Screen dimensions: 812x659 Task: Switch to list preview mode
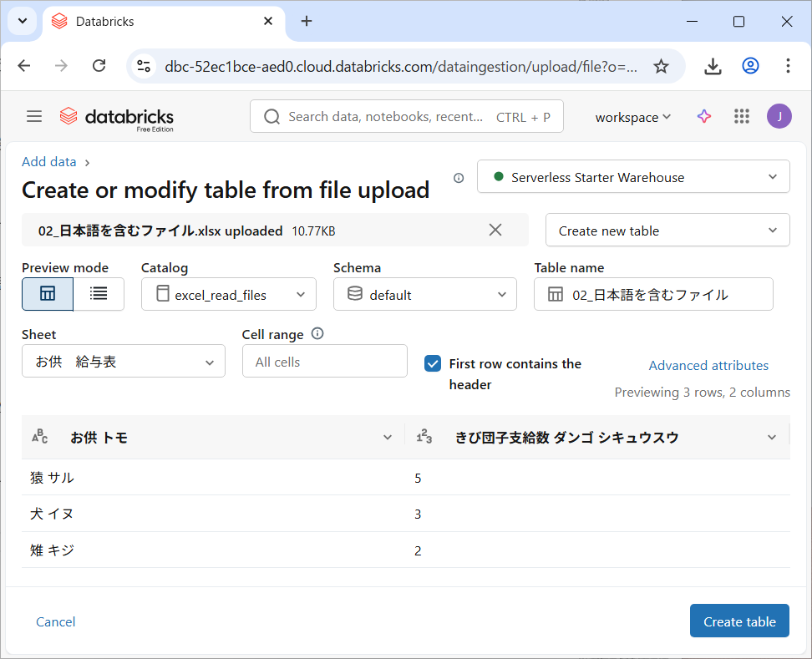click(99, 294)
